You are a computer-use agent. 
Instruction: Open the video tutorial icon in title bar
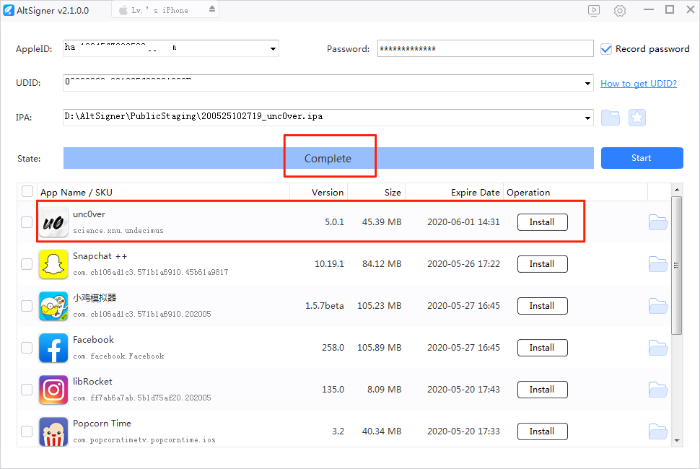point(594,10)
